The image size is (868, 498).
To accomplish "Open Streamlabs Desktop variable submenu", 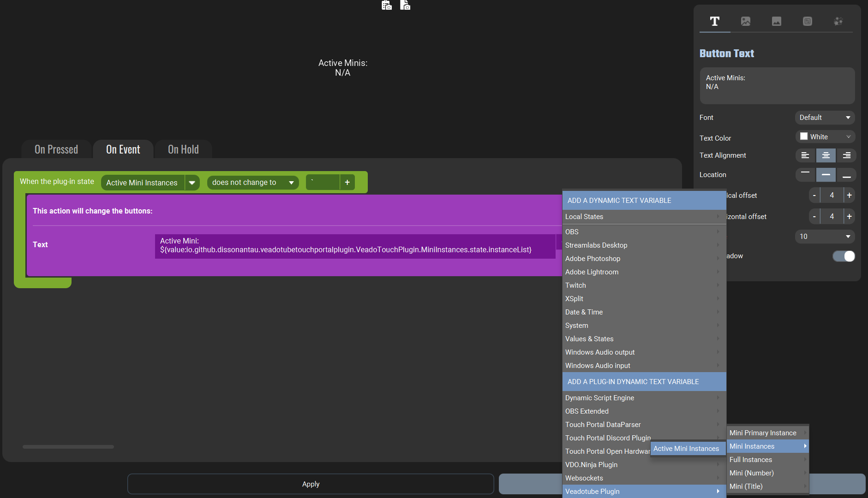I will tap(644, 245).
